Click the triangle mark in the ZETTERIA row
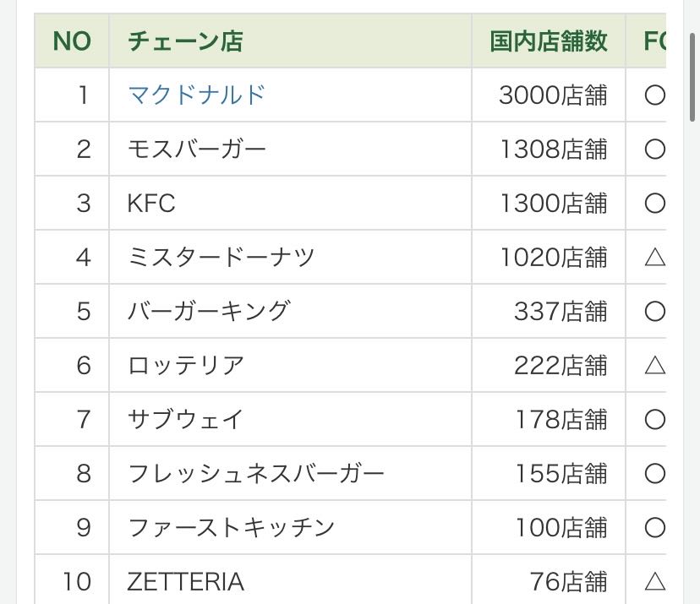 click(654, 581)
